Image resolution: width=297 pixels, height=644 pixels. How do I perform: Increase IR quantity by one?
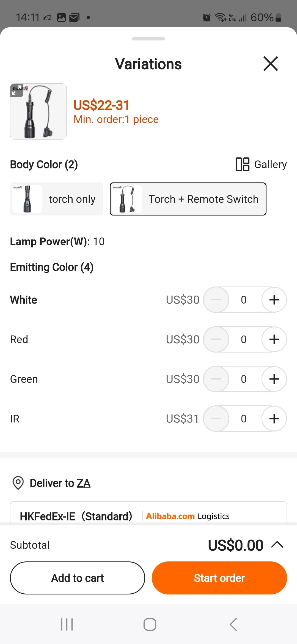point(274,419)
